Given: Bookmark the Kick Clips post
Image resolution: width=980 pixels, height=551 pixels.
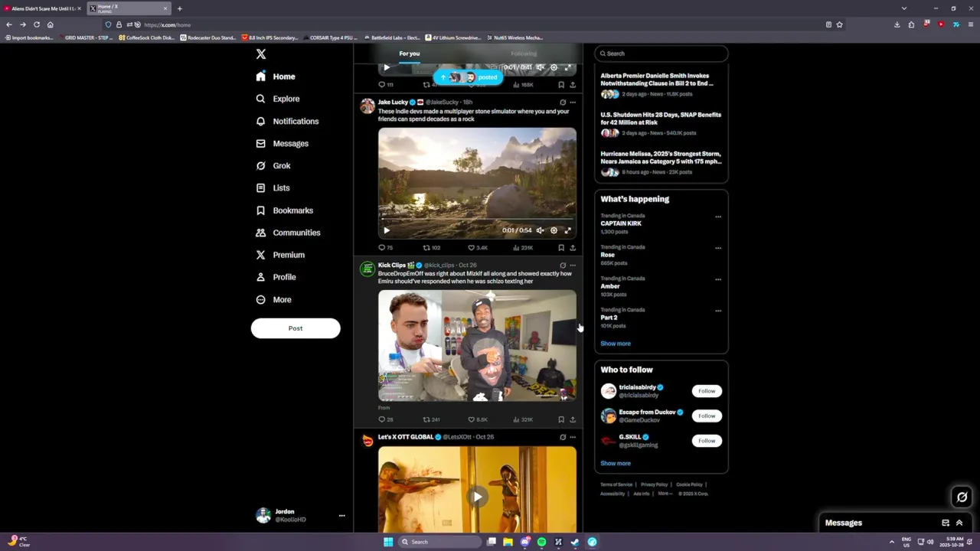Looking at the screenshot, I should coord(561,419).
